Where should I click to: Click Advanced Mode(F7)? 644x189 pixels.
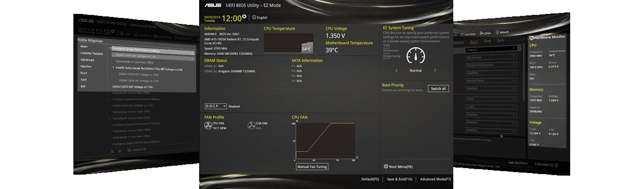435,179
